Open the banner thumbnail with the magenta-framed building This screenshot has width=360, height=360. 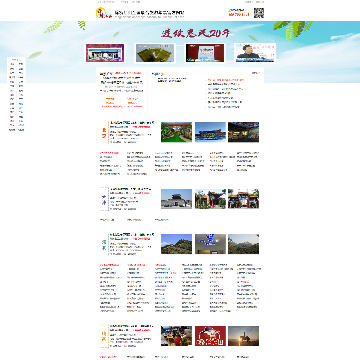105,53
